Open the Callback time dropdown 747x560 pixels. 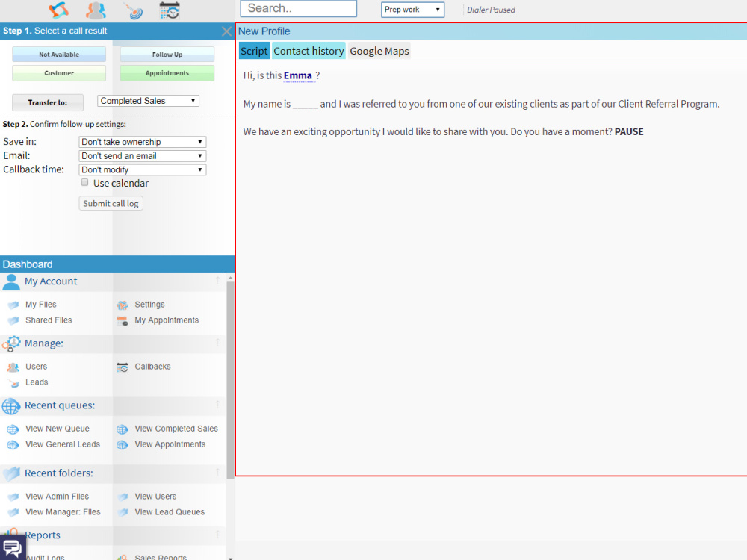[x=143, y=169]
